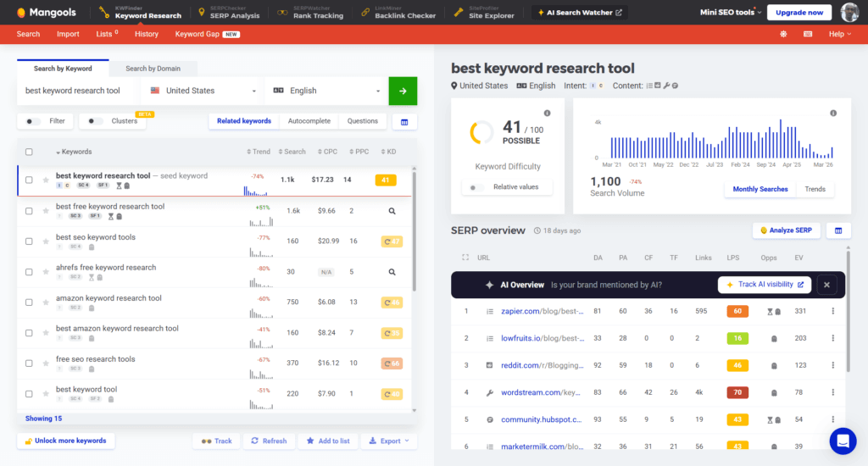
Task: Click info icon on search volume chart
Action: pyautogui.click(x=833, y=113)
